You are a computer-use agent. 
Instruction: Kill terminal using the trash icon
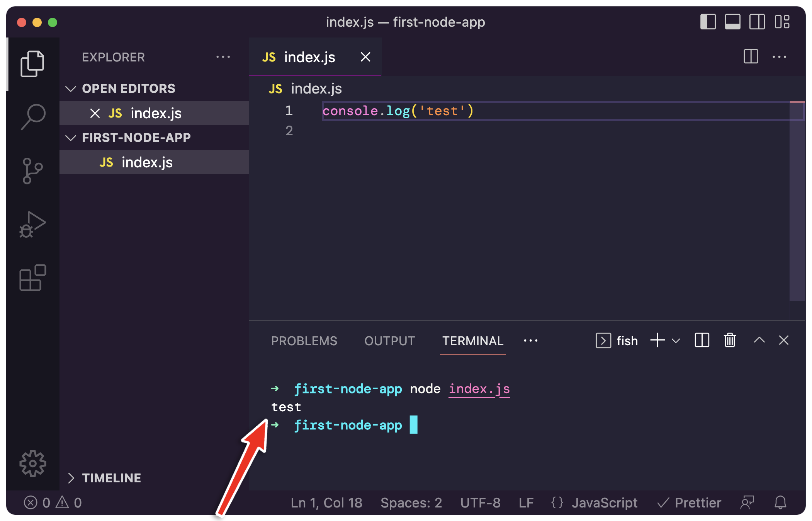(x=730, y=341)
